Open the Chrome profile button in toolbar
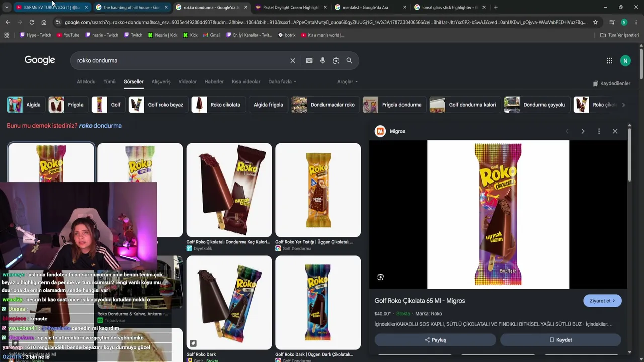The height and width of the screenshot is (362, 644). coord(624,22)
